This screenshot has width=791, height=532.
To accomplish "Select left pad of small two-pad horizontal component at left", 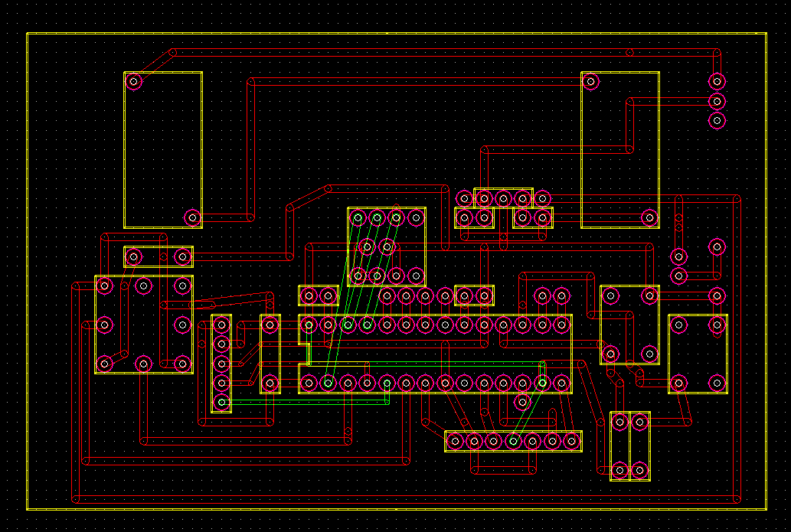I will (x=134, y=256).
